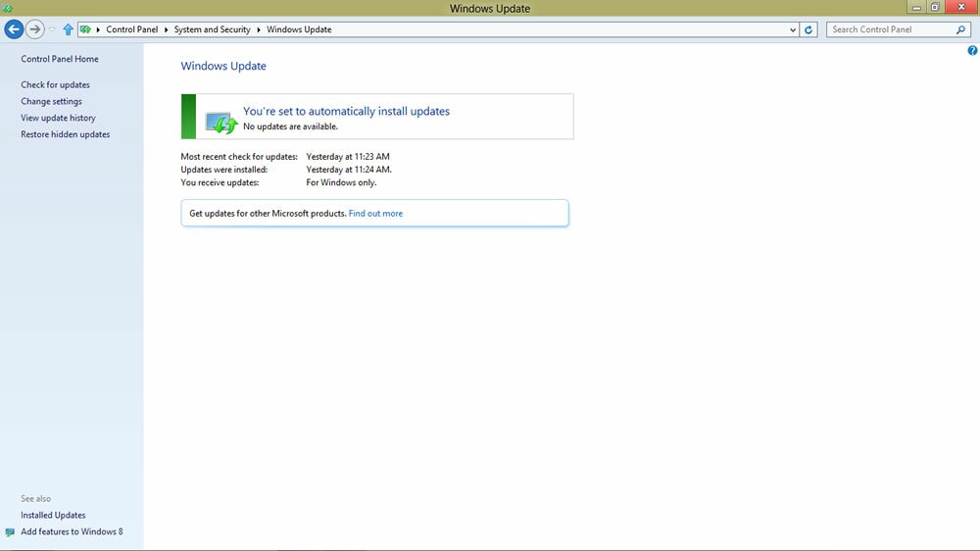Click "For Windows only." text
Viewport: 980px width, 551px height.
tap(341, 182)
